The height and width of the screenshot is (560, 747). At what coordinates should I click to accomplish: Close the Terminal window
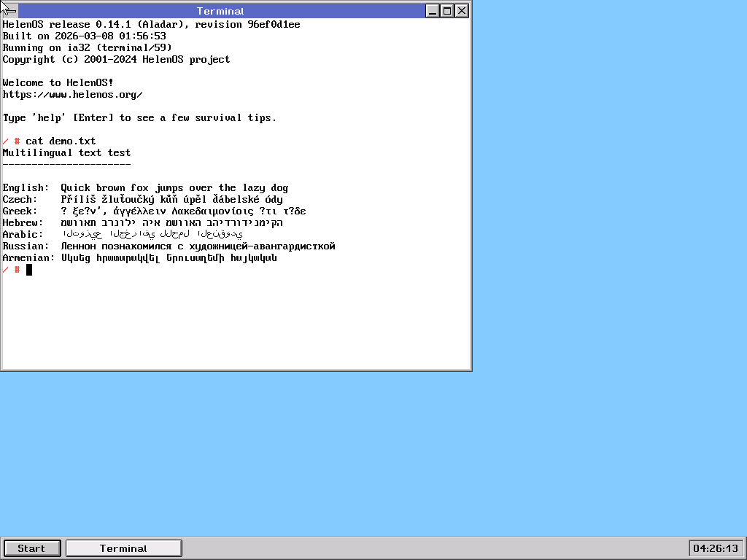462,11
